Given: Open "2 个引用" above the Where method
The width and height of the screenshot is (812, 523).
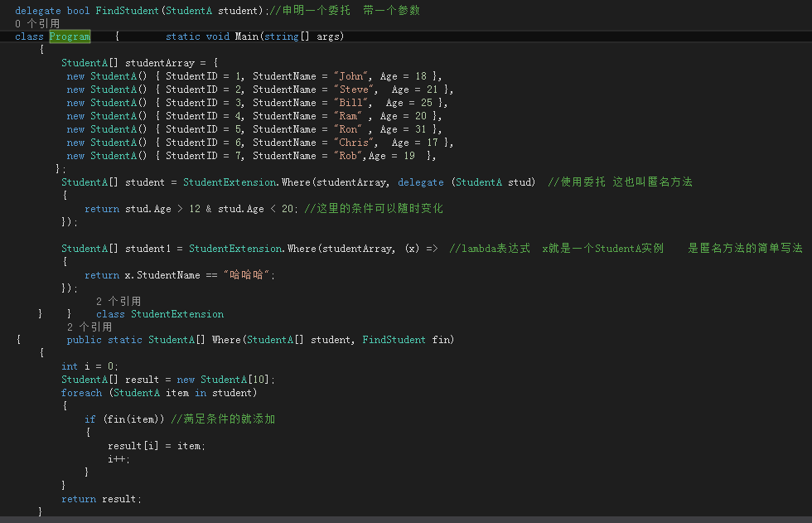Looking at the screenshot, I should (x=89, y=327).
